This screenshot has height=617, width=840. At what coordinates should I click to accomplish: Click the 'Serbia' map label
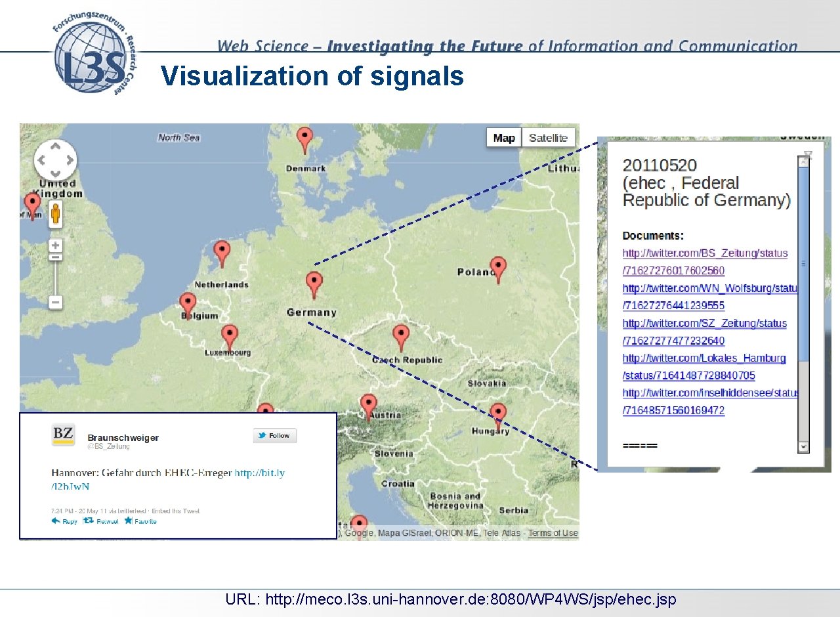point(513,510)
